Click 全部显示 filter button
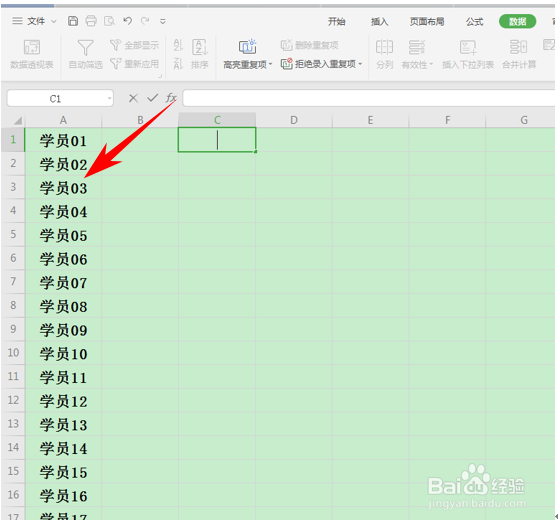This screenshot has height=523, width=558. (x=135, y=45)
